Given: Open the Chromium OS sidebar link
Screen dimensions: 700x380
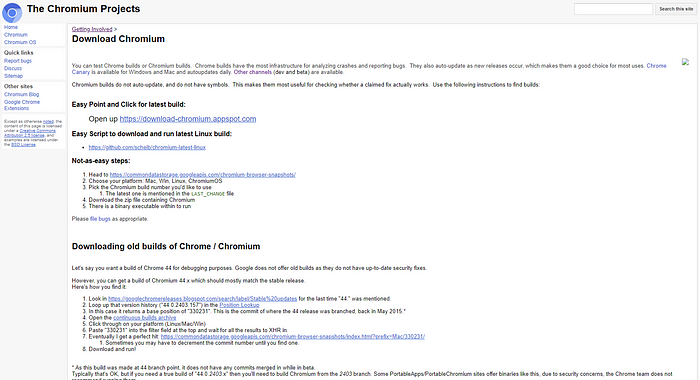Looking at the screenshot, I should [x=20, y=42].
